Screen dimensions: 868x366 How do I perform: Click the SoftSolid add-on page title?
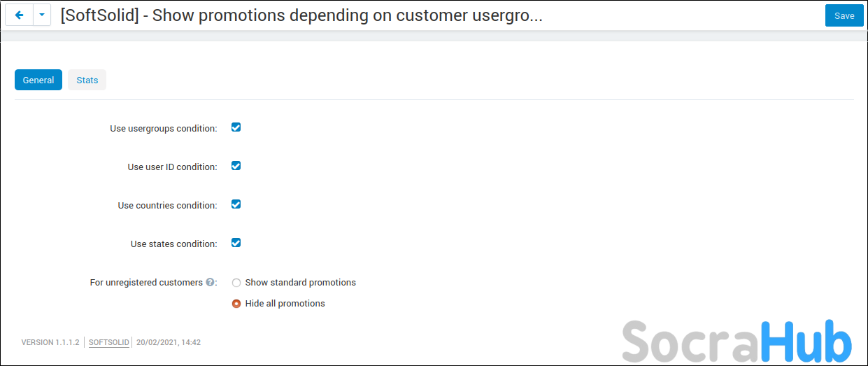coord(301,15)
